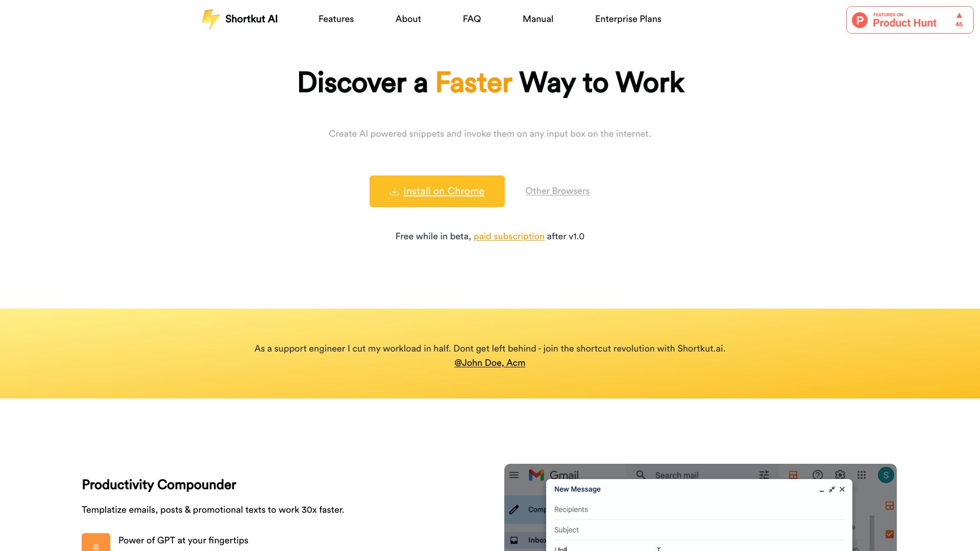Click the Gmail filter/settings sliders icon
This screenshot has height=551, width=980.
(763, 474)
